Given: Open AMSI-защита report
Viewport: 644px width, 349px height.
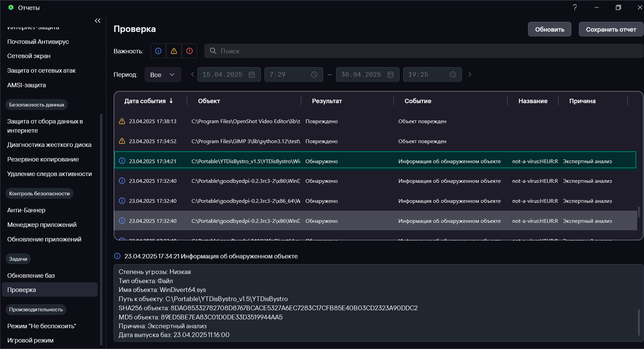Looking at the screenshot, I should coord(26,85).
